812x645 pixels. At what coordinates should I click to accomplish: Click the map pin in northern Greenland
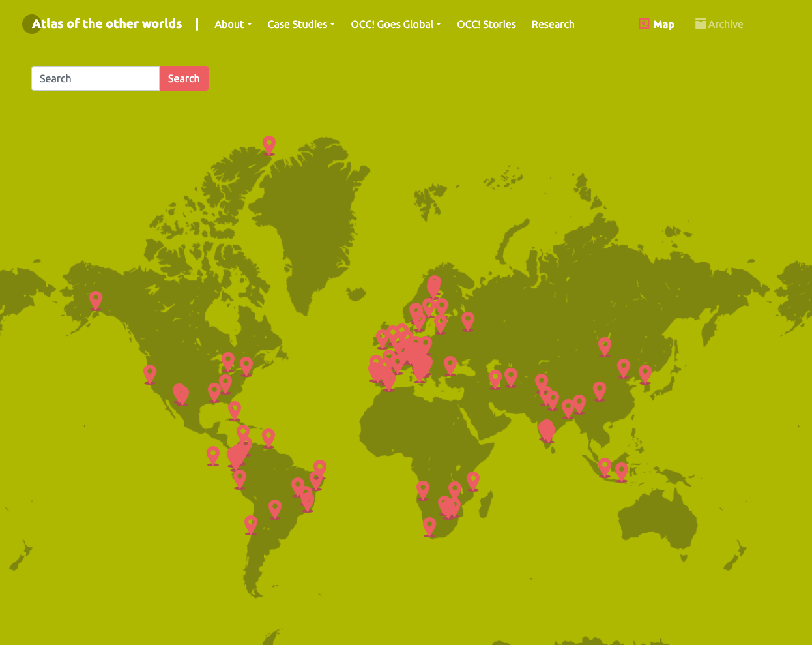[x=269, y=144]
